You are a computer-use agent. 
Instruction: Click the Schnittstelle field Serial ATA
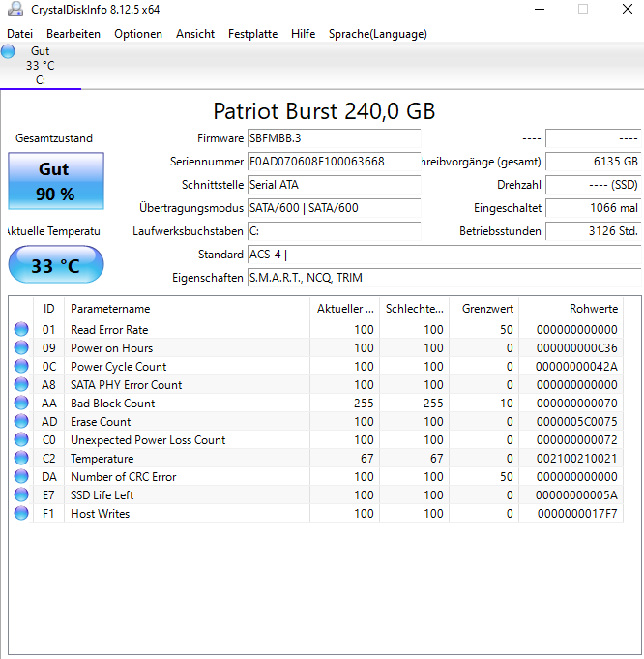[x=334, y=185]
